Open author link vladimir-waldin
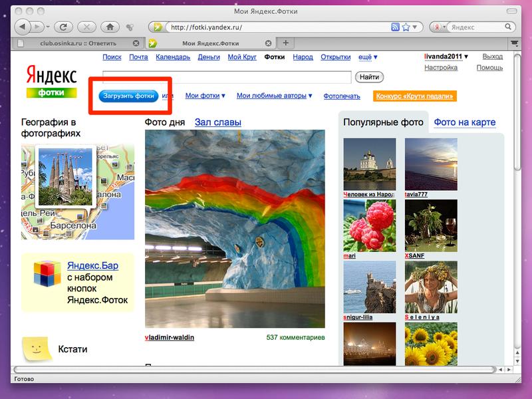 coord(170,338)
